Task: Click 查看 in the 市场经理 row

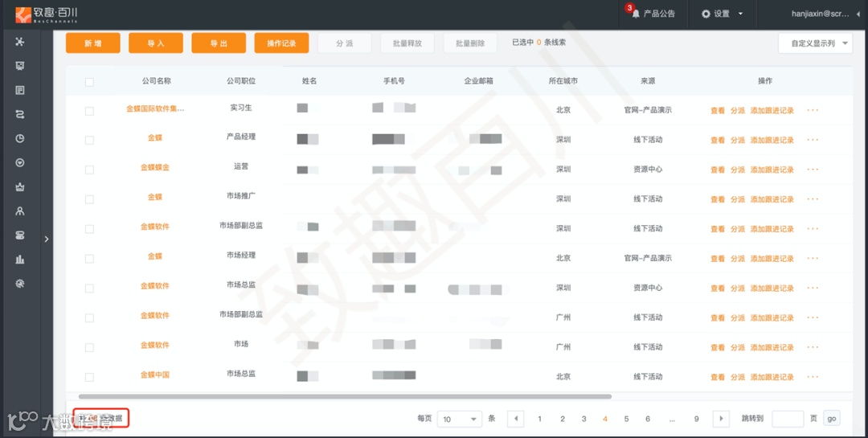Action: coord(718,258)
